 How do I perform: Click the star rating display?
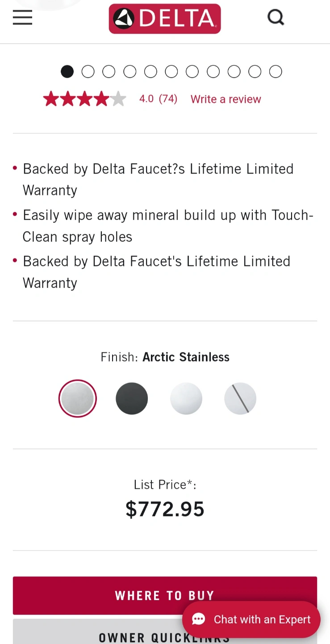tap(85, 99)
